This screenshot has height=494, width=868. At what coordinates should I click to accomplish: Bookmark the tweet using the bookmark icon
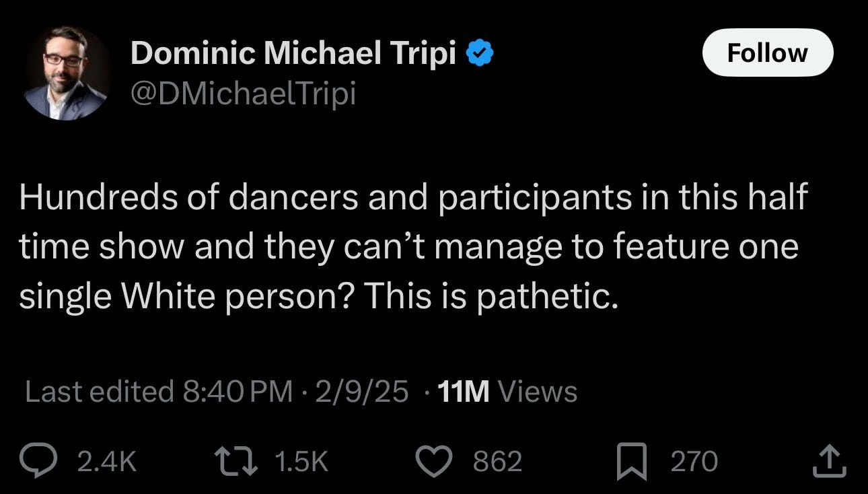(x=632, y=460)
